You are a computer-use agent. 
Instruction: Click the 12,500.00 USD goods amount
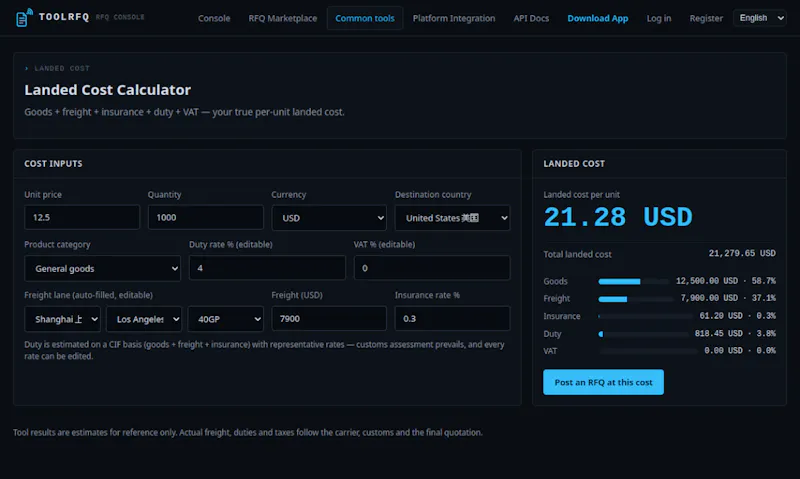coord(707,281)
